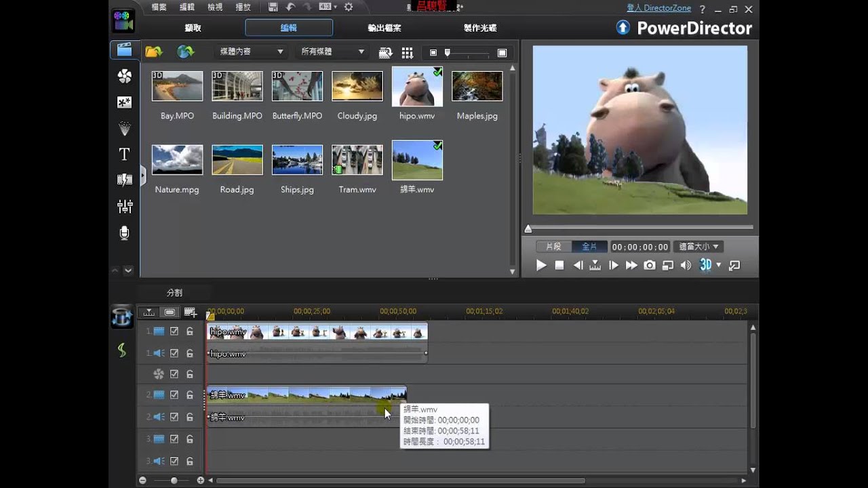Screen dimensions: 868x488
Task: Play the preview
Action: 541,265
